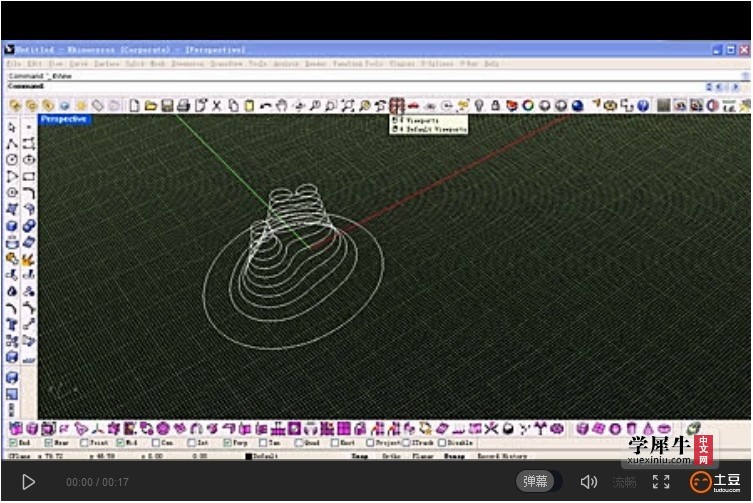Click the Tudou logo in the player bar
This screenshot has width=753, height=503.
pyautogui.click(x=716, y=482)
